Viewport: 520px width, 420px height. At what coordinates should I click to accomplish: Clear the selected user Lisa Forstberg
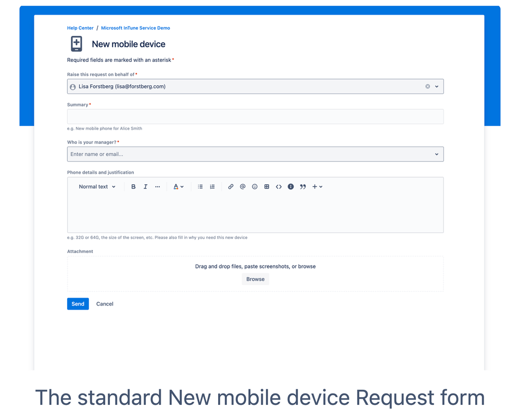coord(427,86)
